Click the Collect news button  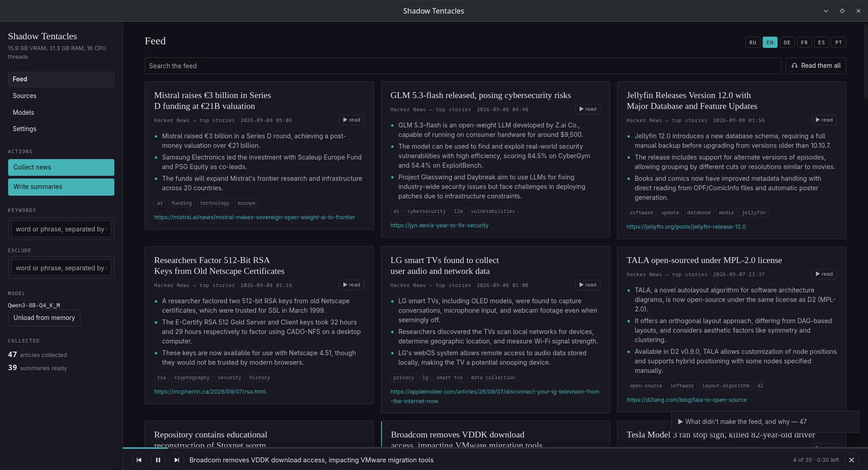coord(61,168)
